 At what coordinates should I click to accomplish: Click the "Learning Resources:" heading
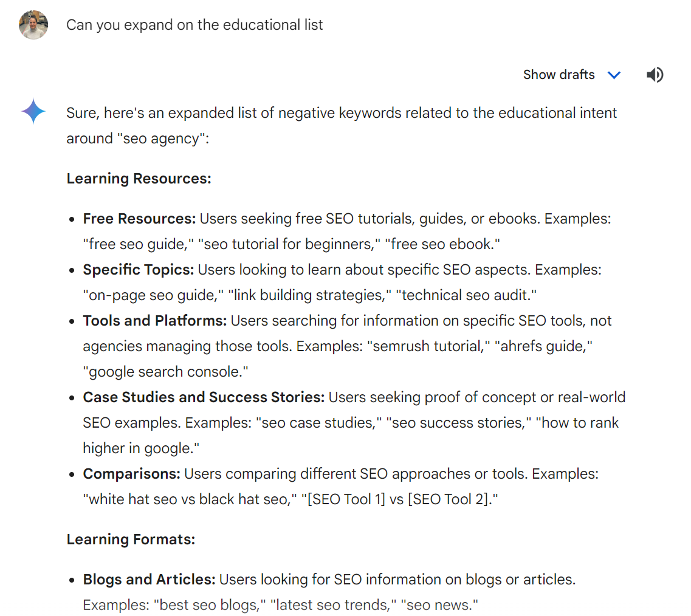pos(139,179)
